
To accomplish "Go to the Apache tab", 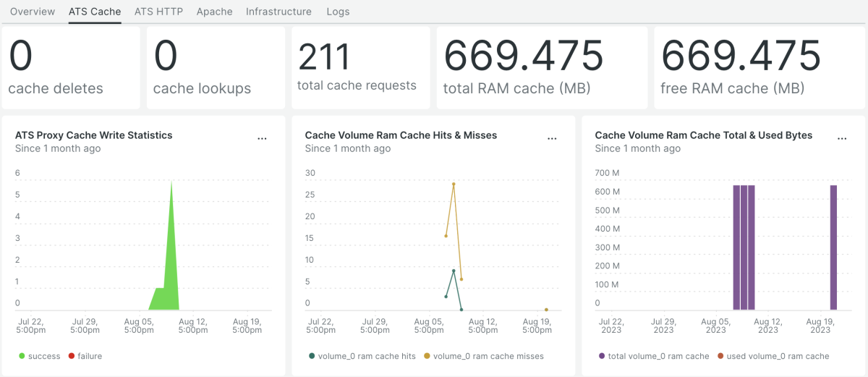I will click(x=214, y=12).
